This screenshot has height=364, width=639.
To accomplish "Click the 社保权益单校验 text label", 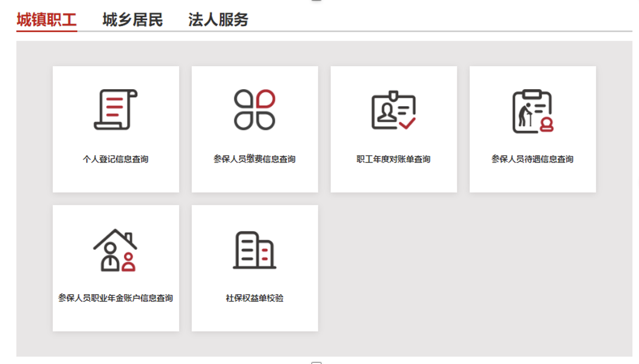I will [x=255, y=297].
